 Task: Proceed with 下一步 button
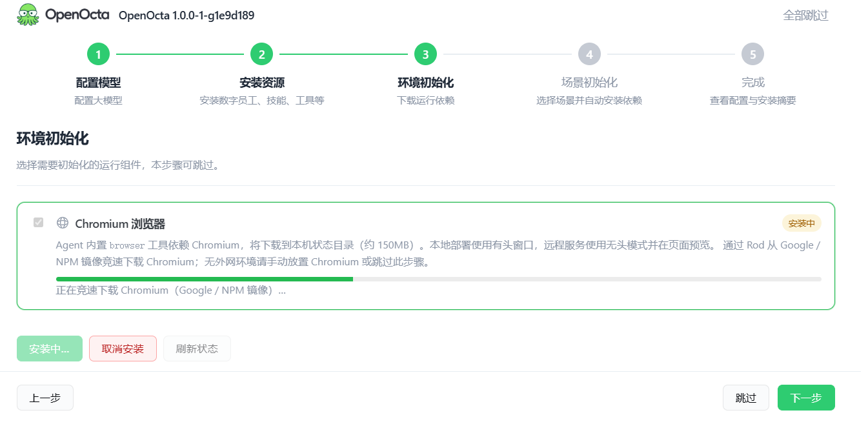tap(806, 398)
